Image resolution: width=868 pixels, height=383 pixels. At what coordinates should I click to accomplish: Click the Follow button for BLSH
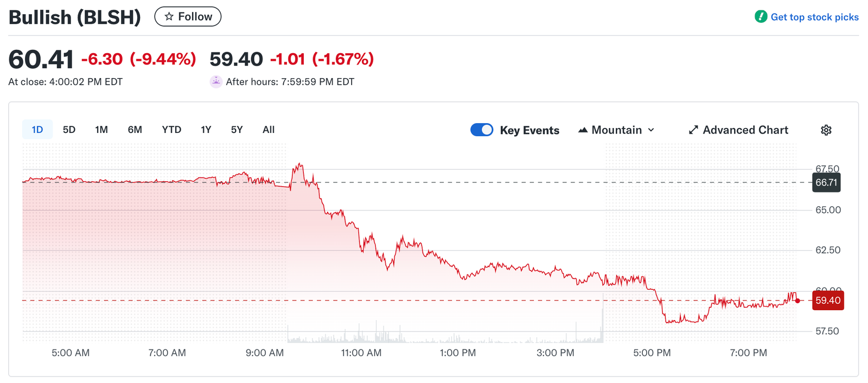click(x=187, y=16)
